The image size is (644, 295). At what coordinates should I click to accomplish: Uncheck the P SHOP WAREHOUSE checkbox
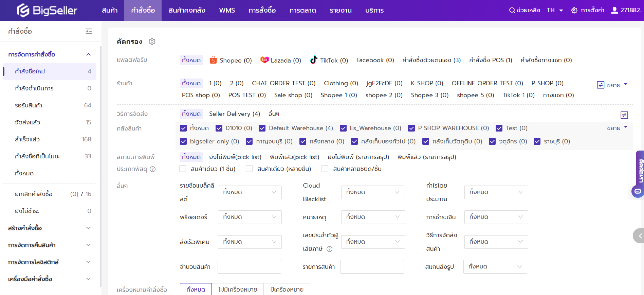(x=411, y=128)
